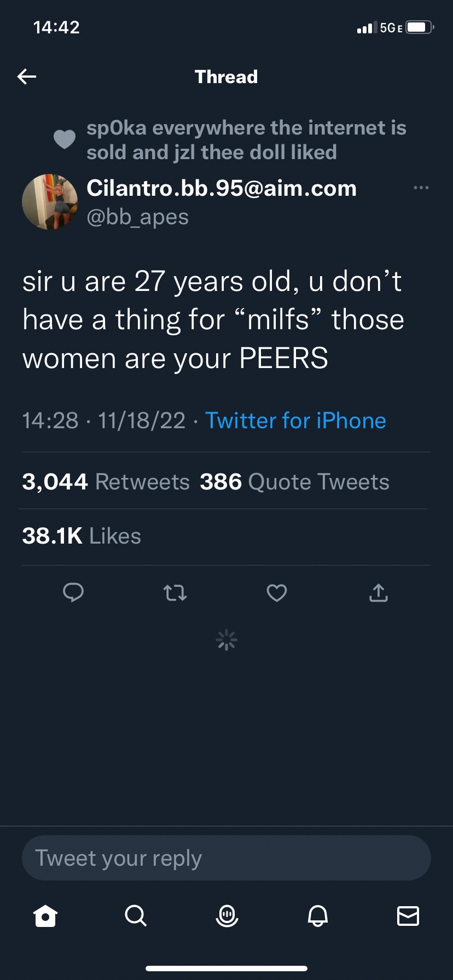The image size is (453, 980).
Task: View the 3,044 Retweets list
Action: (x=106, y=482)
